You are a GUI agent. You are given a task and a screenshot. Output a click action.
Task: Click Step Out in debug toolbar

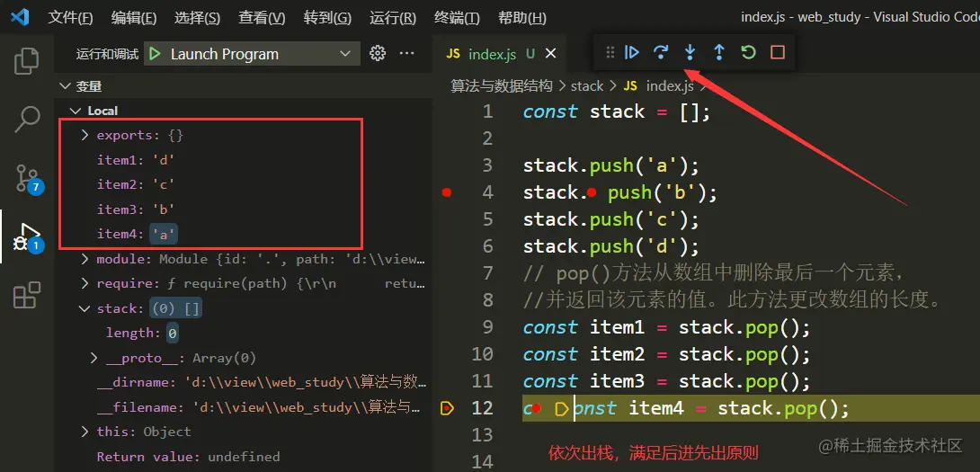coord(719,52)
